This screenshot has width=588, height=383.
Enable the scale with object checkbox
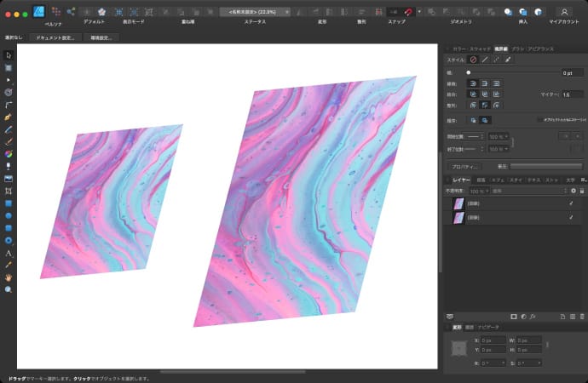pos(539,120)
